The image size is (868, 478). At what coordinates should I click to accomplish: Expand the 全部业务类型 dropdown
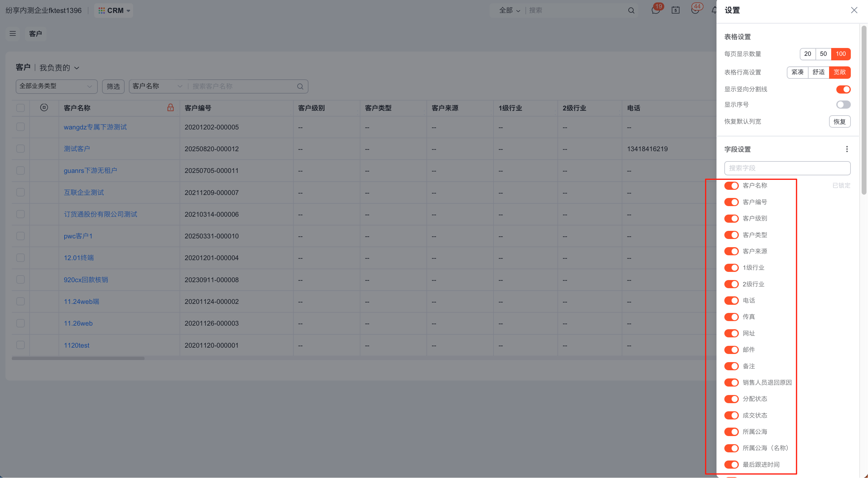[56, 87]
